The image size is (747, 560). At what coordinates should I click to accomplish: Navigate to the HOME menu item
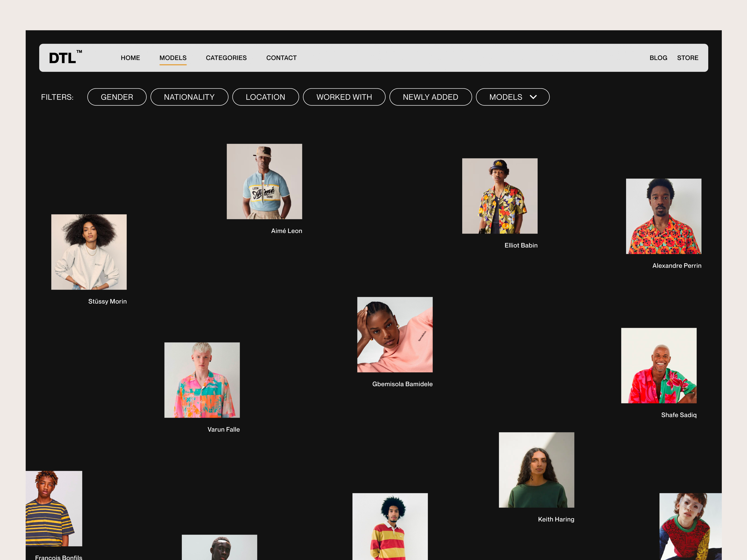130,58
